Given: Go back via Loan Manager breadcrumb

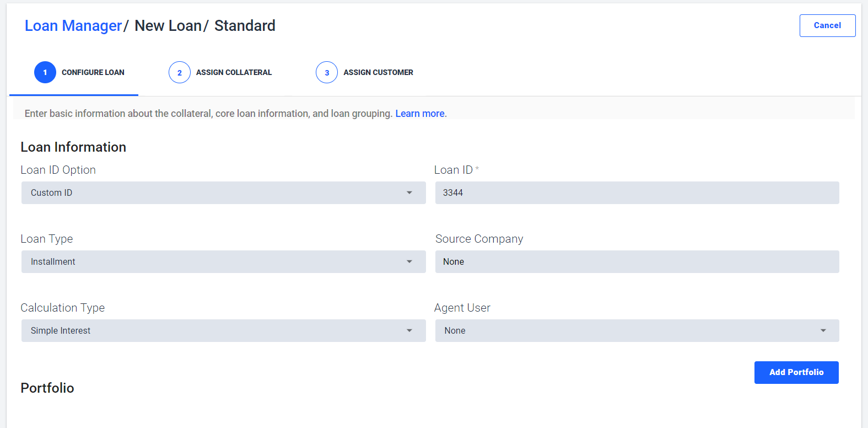Looking at the screenshot, I should [x=73, y=26].
